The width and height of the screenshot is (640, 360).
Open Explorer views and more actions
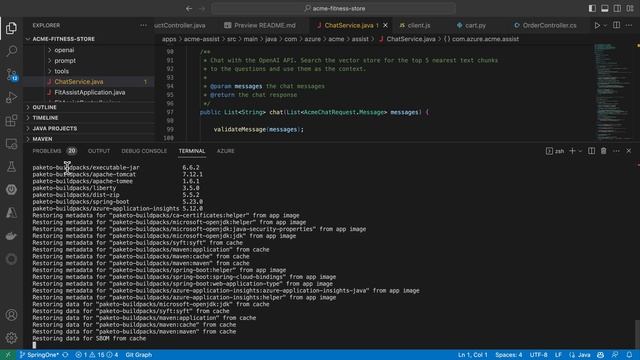point(143,25)
